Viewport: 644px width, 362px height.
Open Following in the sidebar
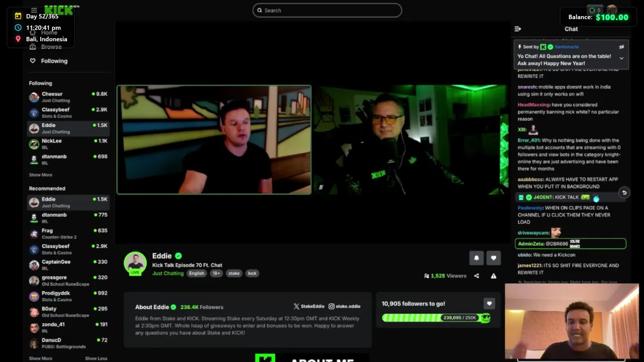(54, 61)
